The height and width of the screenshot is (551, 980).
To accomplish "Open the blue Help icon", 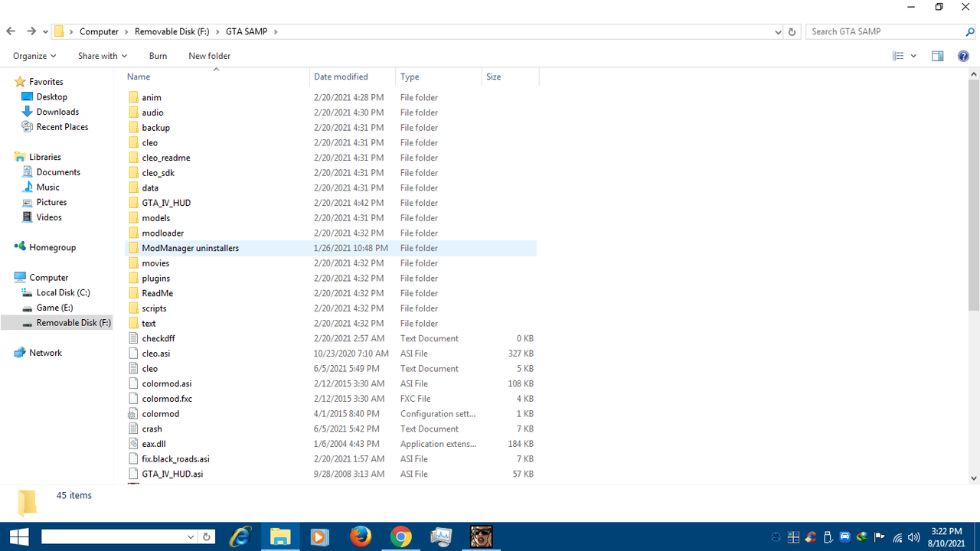I will tap(964, 56).
